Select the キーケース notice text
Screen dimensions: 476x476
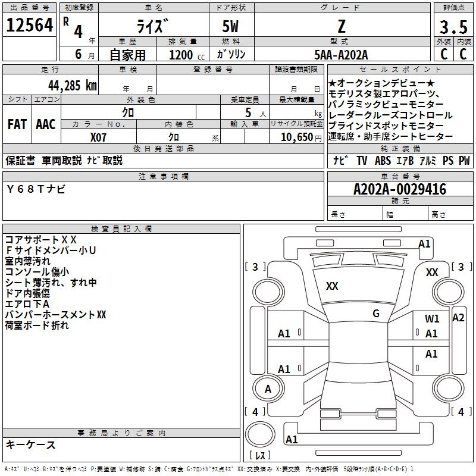click(30, 444)
